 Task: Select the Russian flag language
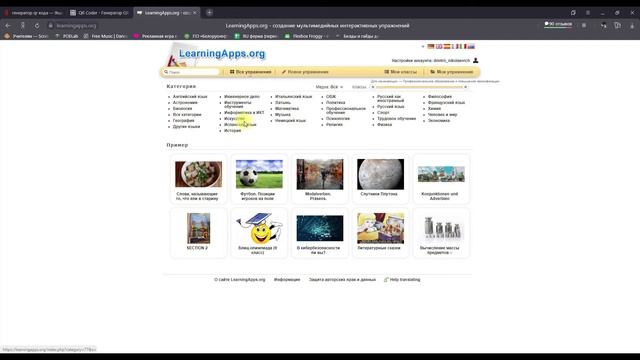click(x=471, y=47)
